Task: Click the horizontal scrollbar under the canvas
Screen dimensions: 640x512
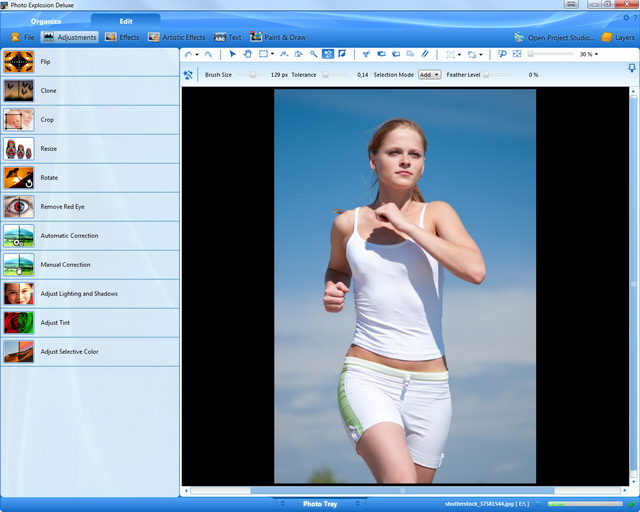Action: coord(402,490)
